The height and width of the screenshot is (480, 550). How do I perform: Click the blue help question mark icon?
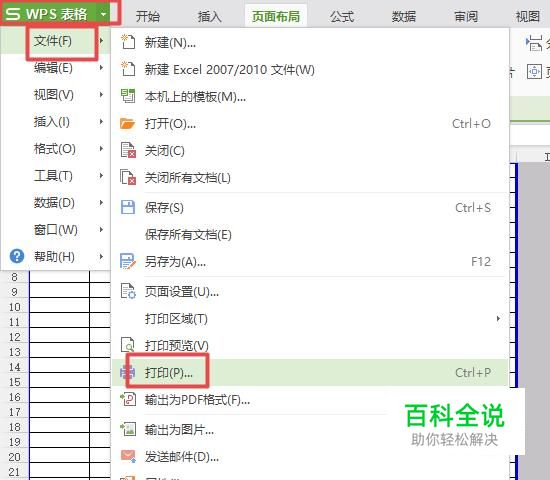[17, 256]
